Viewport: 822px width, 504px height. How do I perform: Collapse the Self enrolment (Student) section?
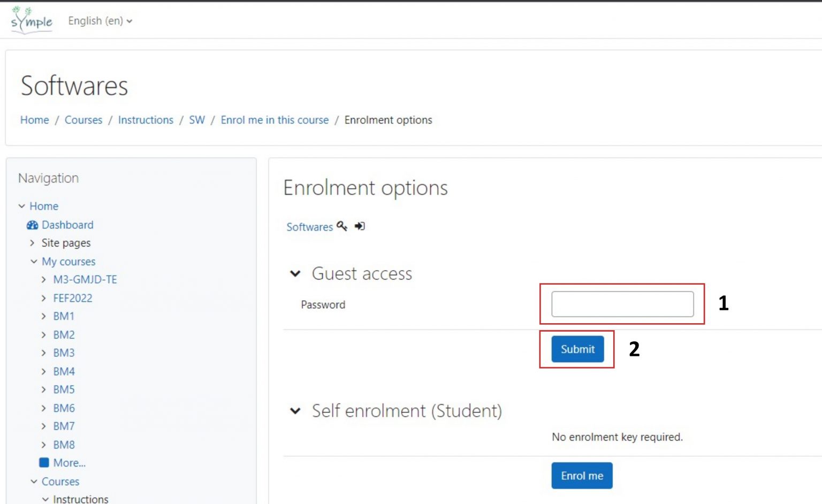point(295,411)
